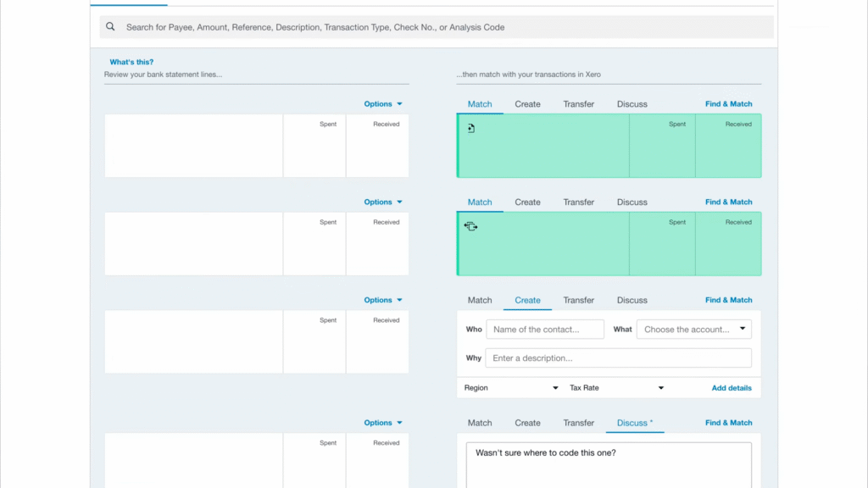The height and width of the screenshot is (488, 868).
Task: Click the document icon in first matched transaction
Action: click(471, 128)
